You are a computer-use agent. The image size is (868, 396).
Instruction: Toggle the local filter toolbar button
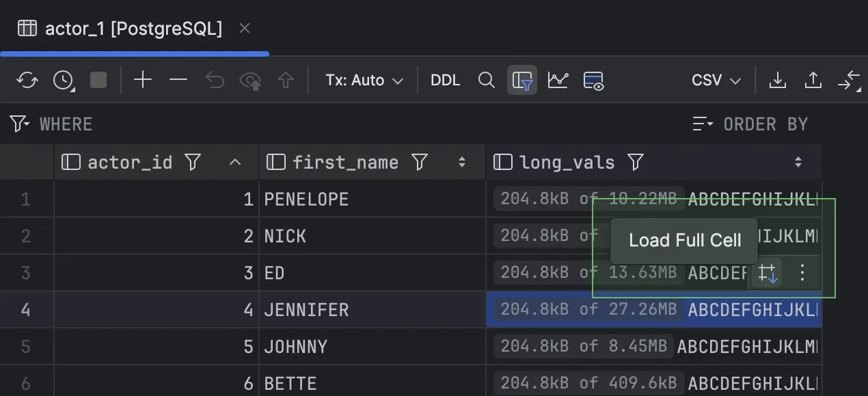coord(523,81)
